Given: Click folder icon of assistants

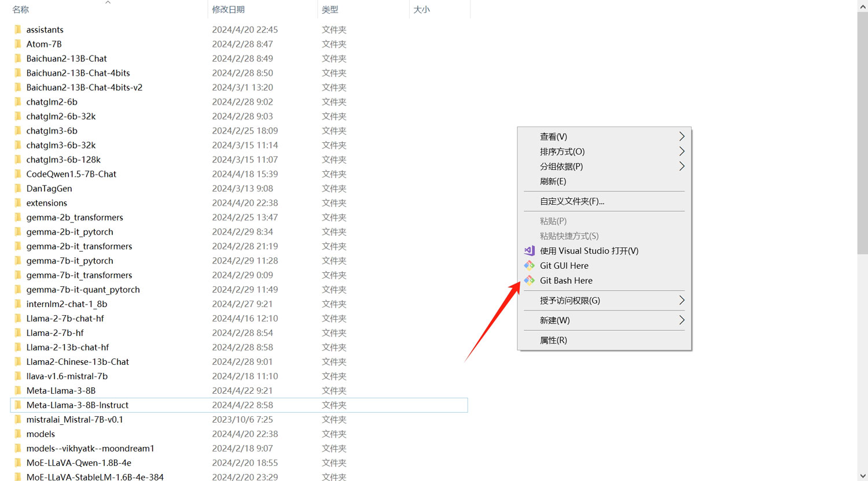Looking at the screenshot, I should click(x=18, y=29).
